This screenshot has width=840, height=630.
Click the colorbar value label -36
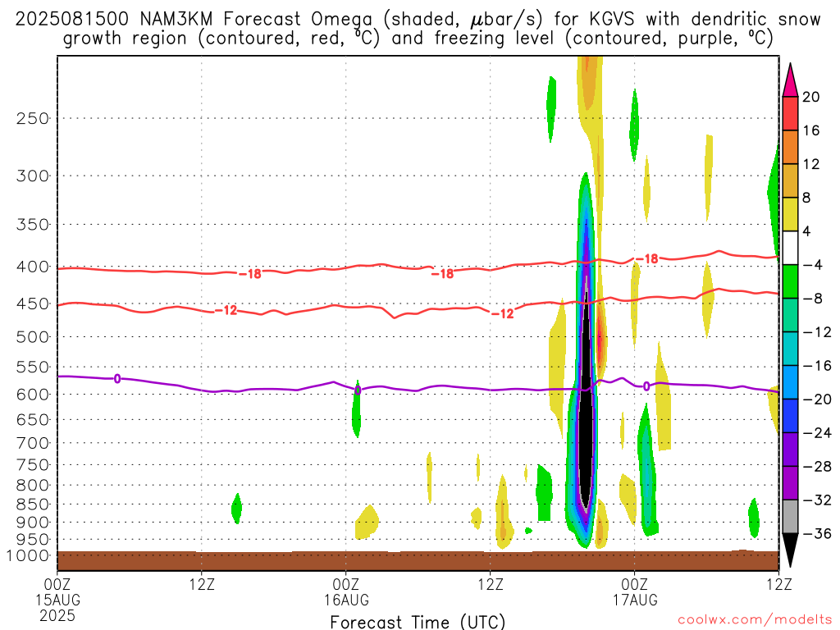click(x=818, y=533)
